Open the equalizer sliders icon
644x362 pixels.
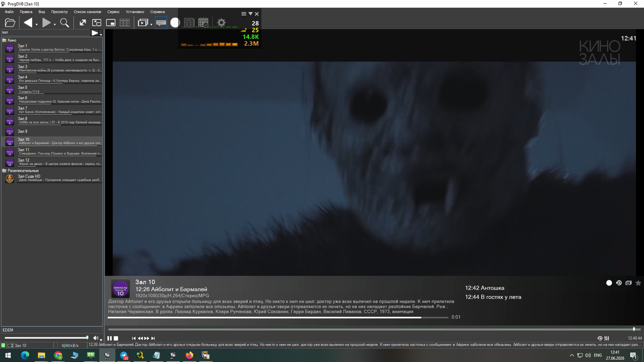607,338
